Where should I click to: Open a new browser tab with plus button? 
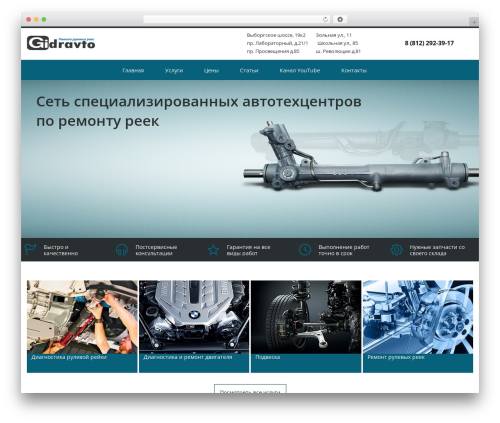pyautogui.click(x=474, y=22)
